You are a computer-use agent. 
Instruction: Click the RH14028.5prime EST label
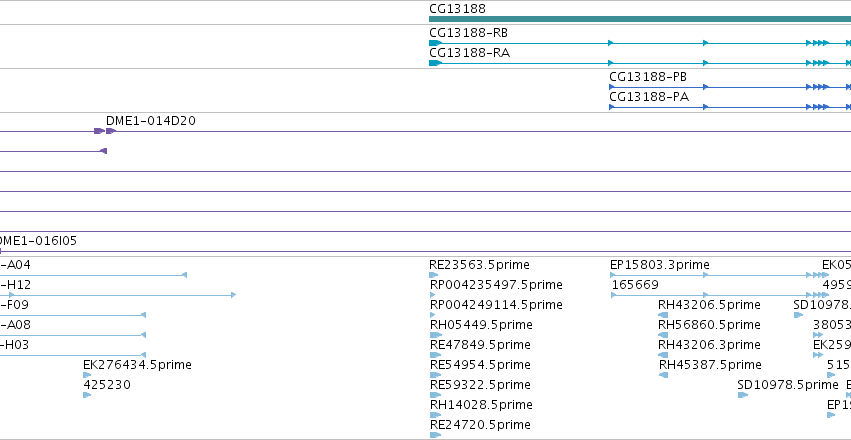tap(481, 405)
